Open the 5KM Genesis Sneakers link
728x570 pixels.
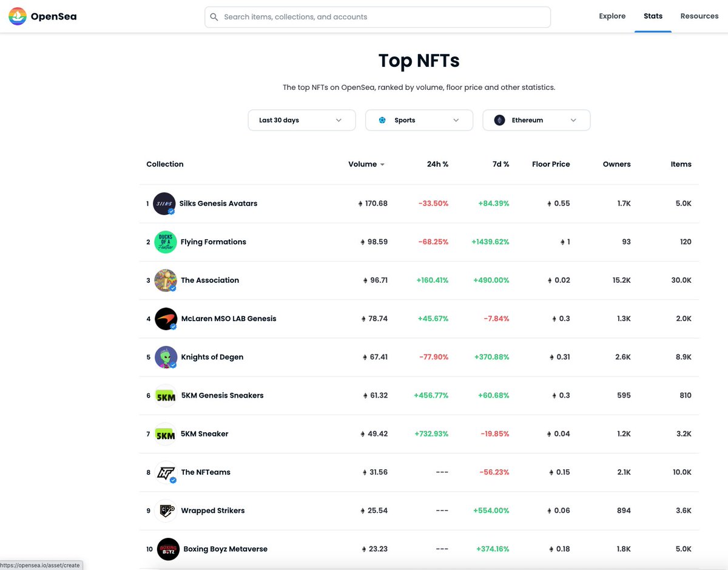coord(223,395)
